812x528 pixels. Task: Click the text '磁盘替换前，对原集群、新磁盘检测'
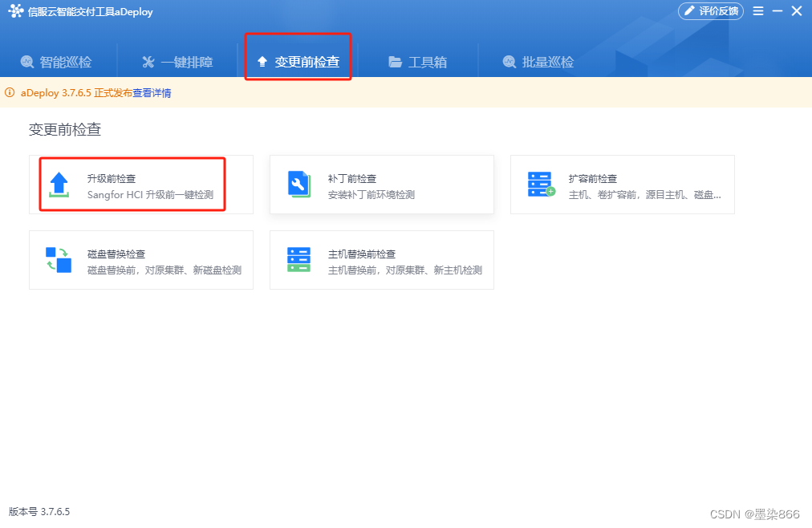point(164,270)
